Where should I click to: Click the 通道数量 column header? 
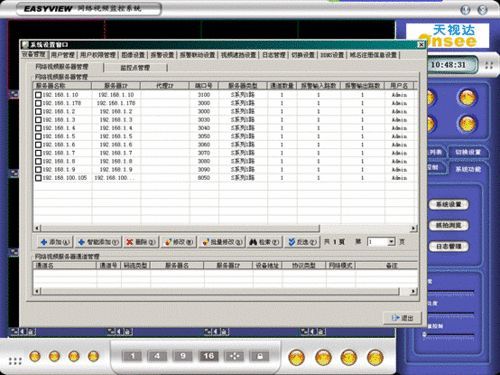point(282,86)
